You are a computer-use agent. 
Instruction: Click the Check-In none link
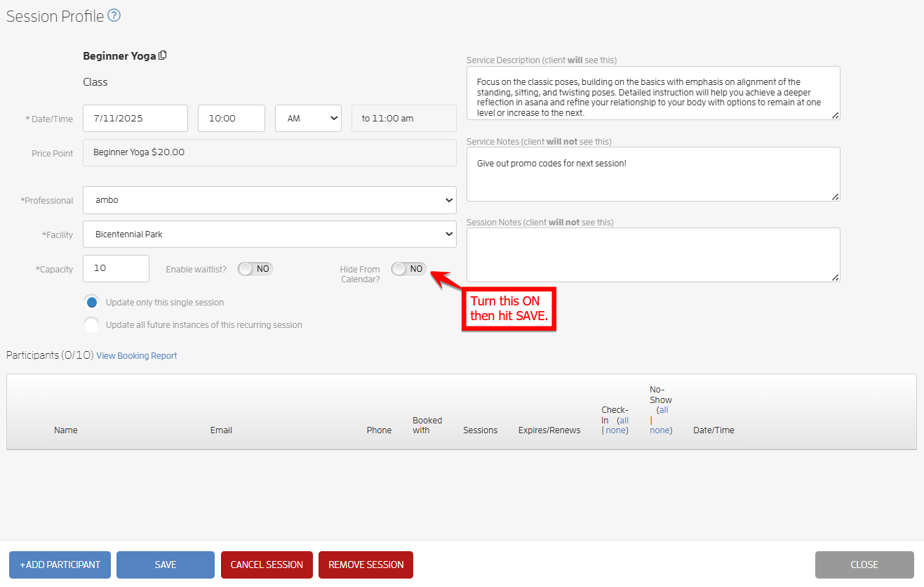615,430
